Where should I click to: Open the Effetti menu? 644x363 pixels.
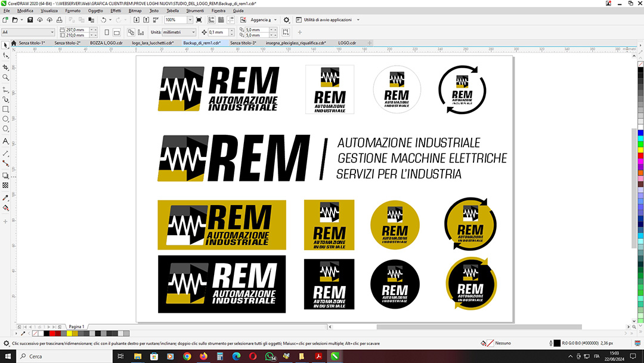point(115,11)
